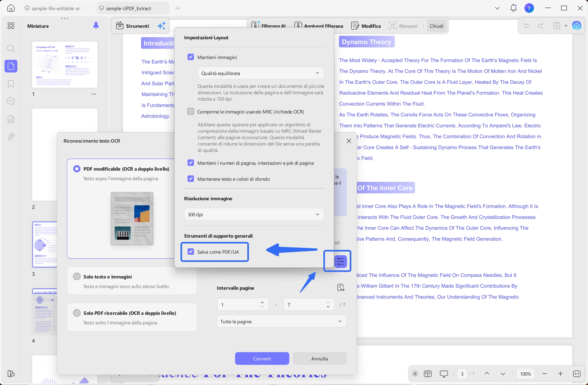Select the page thumbnails panel icon
This screenshot has height=385, width=588.
point(11,66)
